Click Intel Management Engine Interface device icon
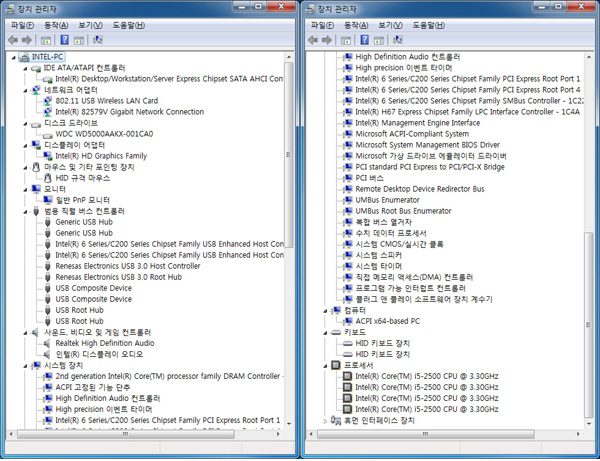 (x=347, y=123)
